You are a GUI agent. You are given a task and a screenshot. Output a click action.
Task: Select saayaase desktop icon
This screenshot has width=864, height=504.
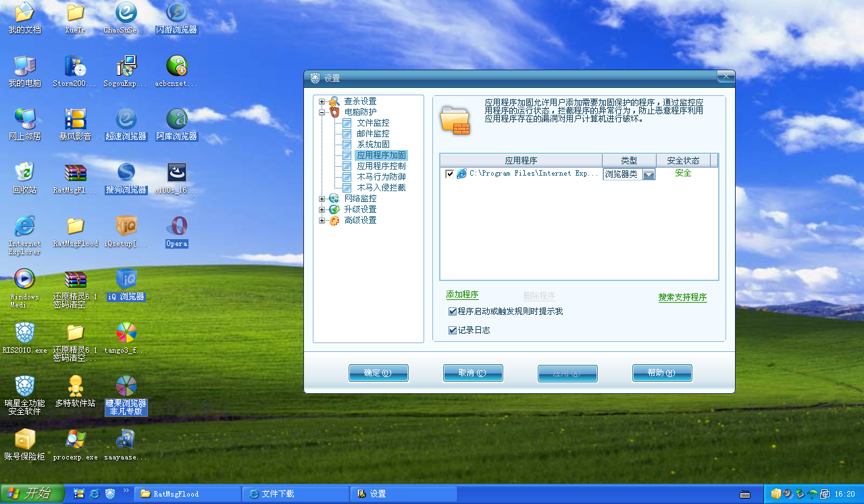click(x=126, y=445)
